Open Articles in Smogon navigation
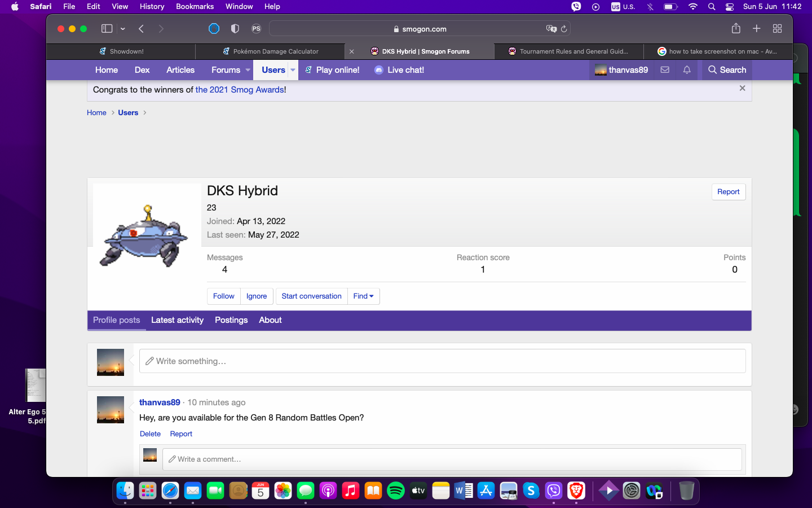This screenshot has width=812, height=508. coord(180,70)
